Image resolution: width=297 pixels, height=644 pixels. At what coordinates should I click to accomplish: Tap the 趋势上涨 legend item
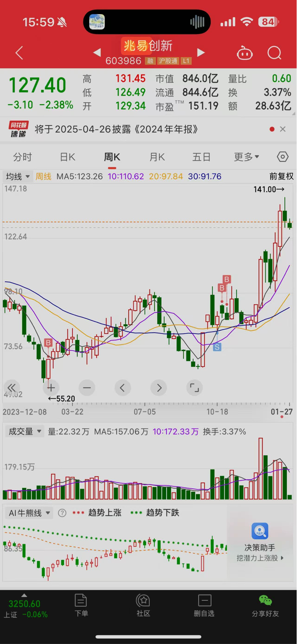tap(97, 513)
